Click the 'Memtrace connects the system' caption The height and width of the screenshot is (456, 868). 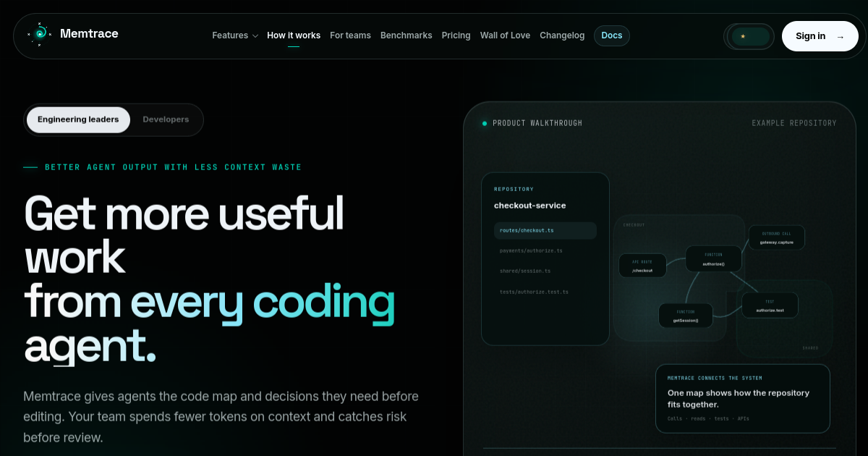click(x=715, y=378)
